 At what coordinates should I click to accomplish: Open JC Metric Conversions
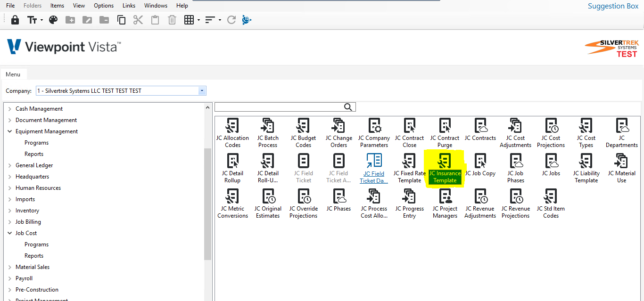click(x=232, y=203)
